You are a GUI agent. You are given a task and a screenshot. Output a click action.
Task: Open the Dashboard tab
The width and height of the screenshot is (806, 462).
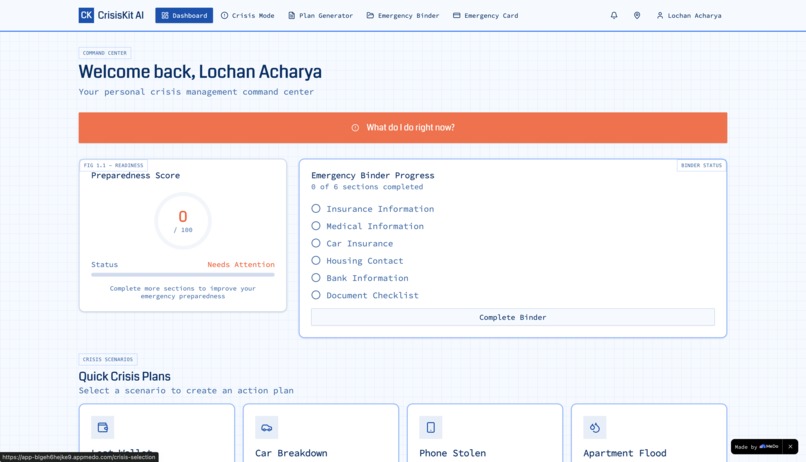point(184,15)
